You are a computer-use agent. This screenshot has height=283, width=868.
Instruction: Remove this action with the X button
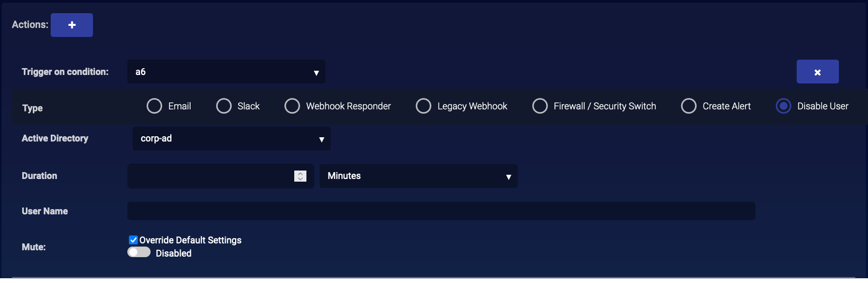coord(817,72)
